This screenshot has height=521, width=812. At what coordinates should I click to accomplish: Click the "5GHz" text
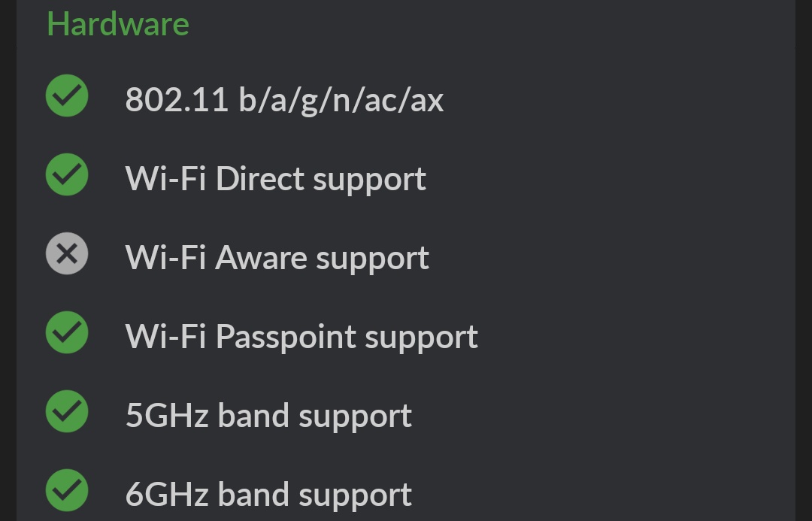coord(166,416)
